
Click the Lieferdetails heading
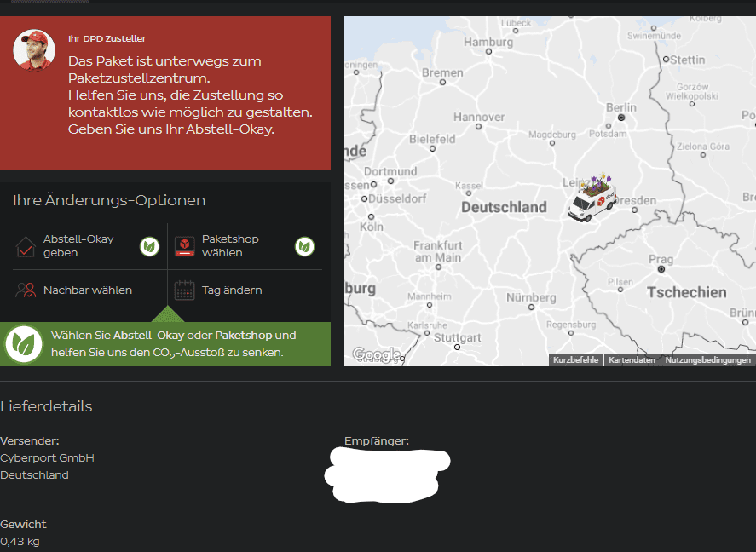(x=46, y=406)
